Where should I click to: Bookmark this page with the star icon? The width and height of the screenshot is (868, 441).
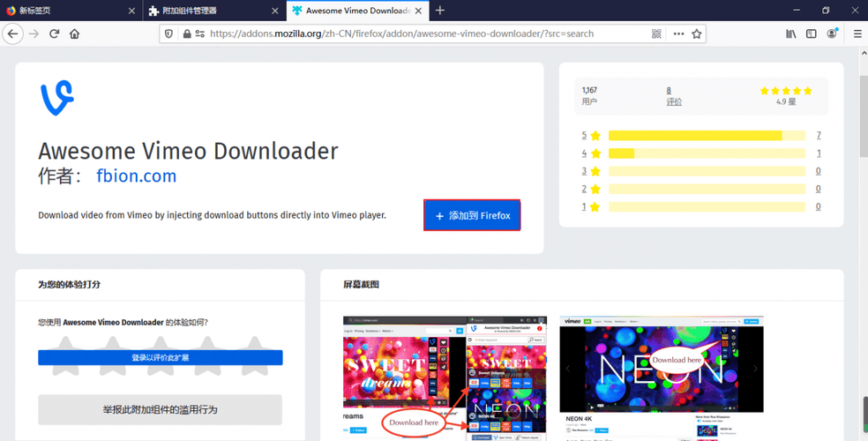pyautogui.click(x=697, y=34)
